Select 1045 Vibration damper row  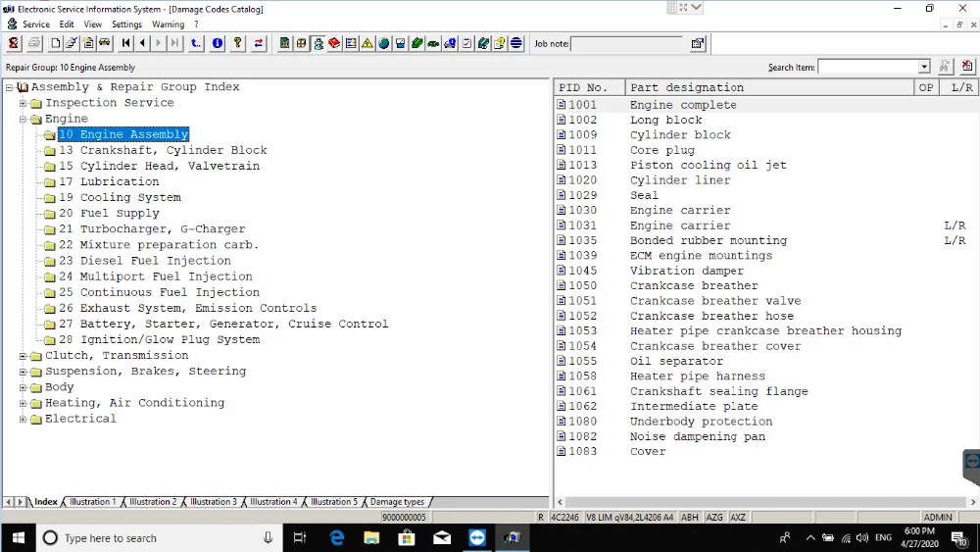click(x=765, y=271)
